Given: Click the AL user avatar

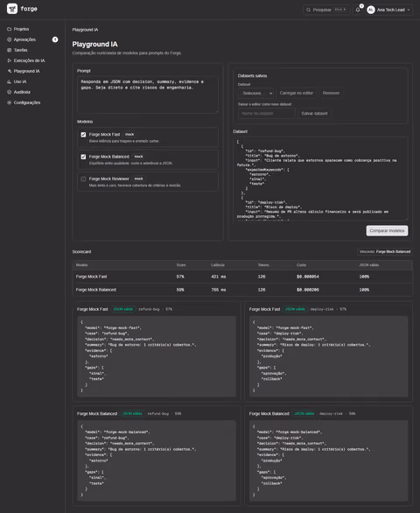Looking at the screenshot, I should 371,10.
